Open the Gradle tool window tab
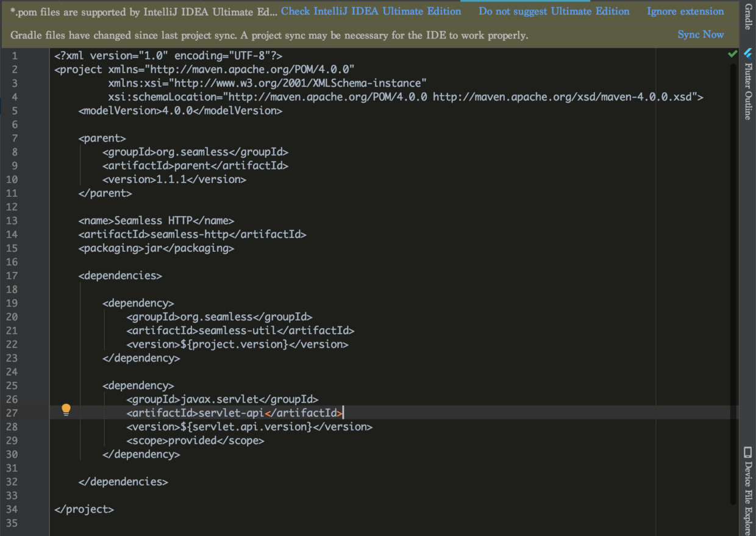 pyautogui.click(x=748, y=17)
